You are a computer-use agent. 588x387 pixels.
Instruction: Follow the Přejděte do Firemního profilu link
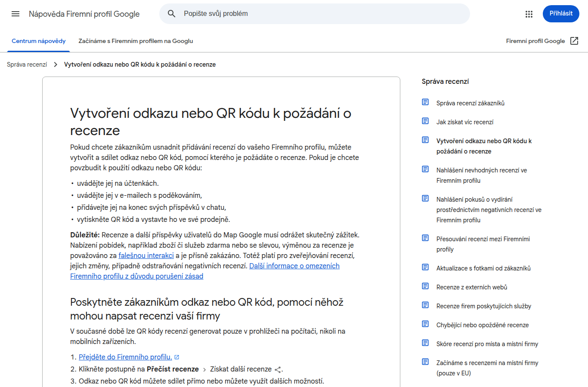pyautogui.click(x=125, y=357)
